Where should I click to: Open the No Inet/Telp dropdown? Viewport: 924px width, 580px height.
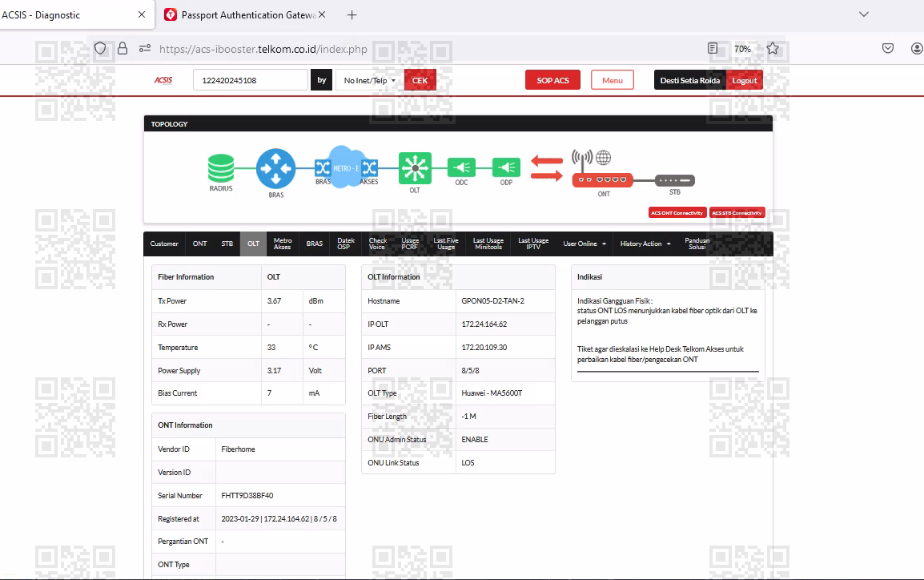point(369,80)
